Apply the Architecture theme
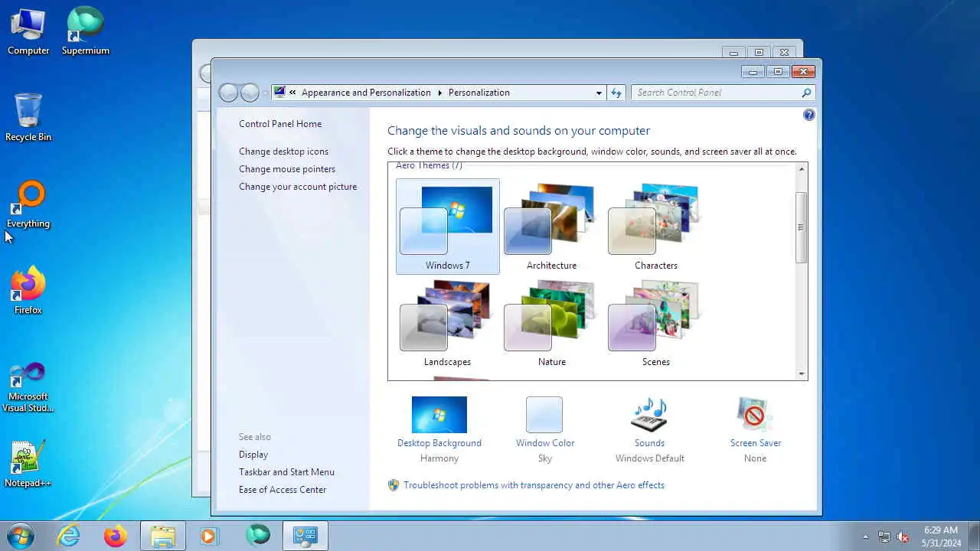 tap(552, 227)
